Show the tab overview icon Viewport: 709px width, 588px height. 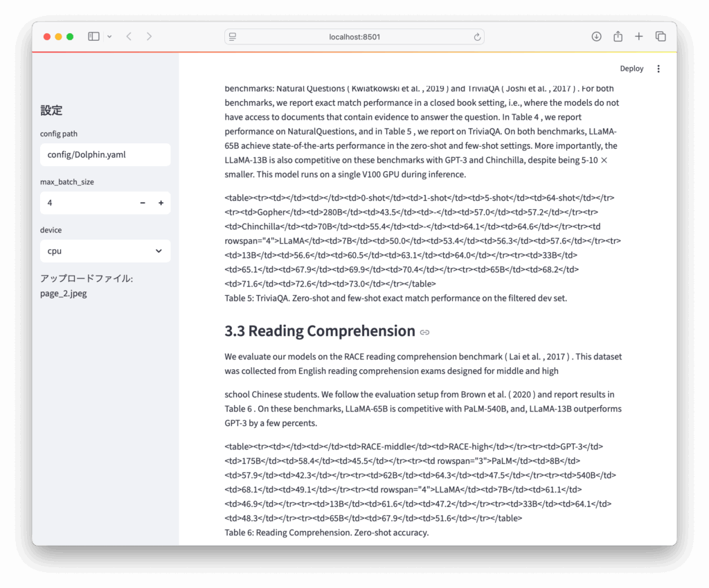pyautogui.click(x=661, y=37)
